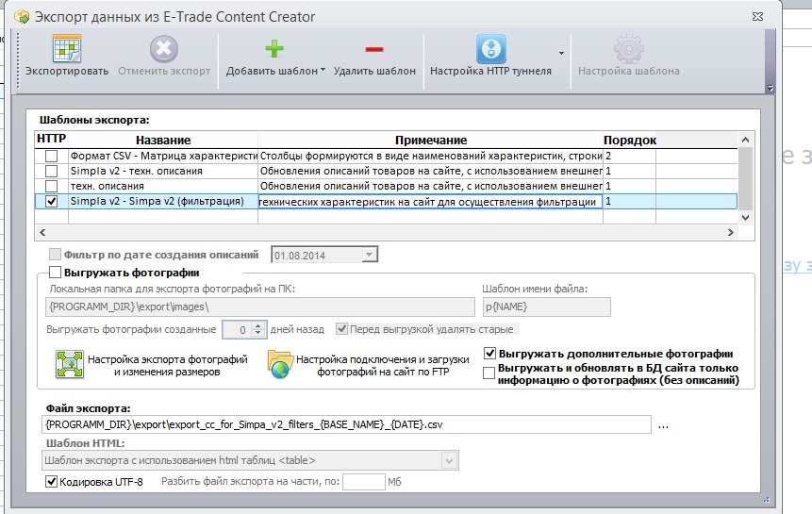The image size is (812, 514).
Task: Enable Выгружать фотографии checkbox
Action: tap(55, 273)
